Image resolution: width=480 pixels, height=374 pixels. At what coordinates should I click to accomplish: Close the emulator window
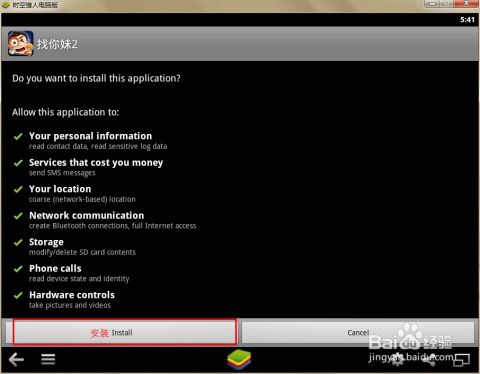click(x=466, y=3)
